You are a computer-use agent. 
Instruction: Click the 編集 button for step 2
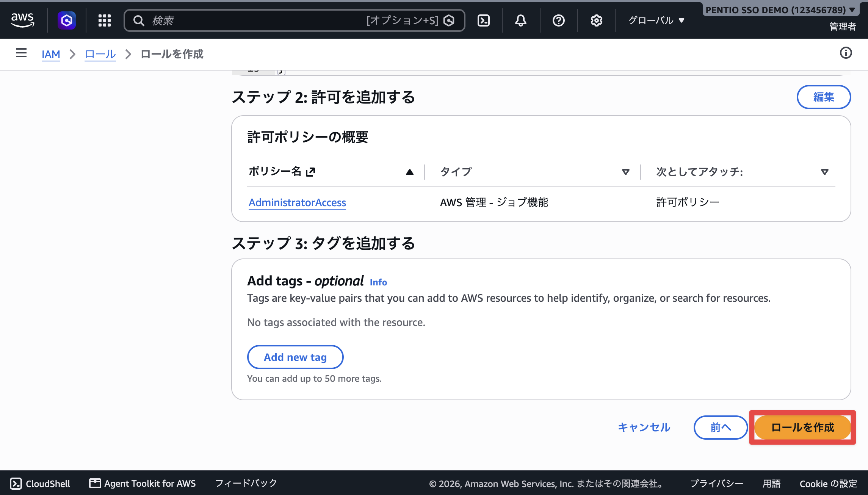824,97
